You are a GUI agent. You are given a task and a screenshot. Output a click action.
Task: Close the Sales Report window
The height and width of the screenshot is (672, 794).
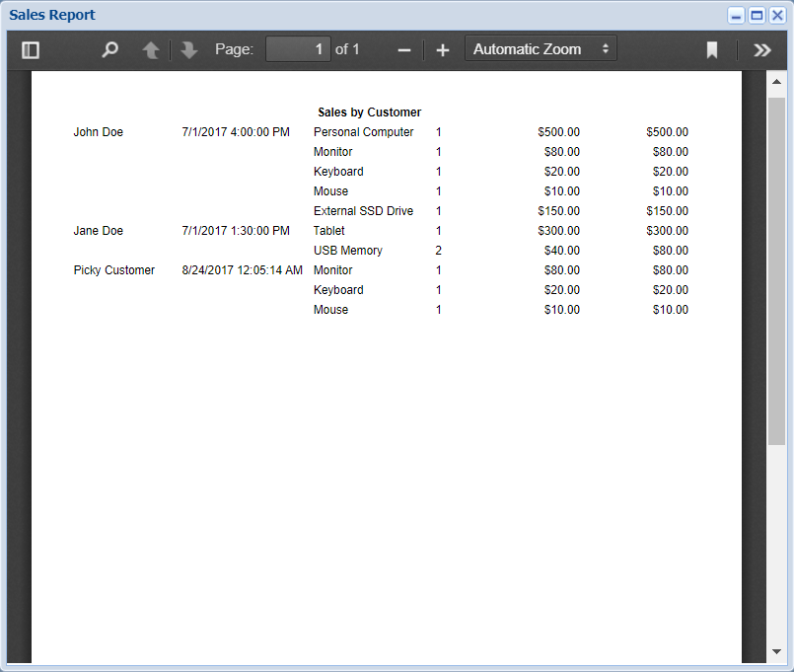[777, 16]
